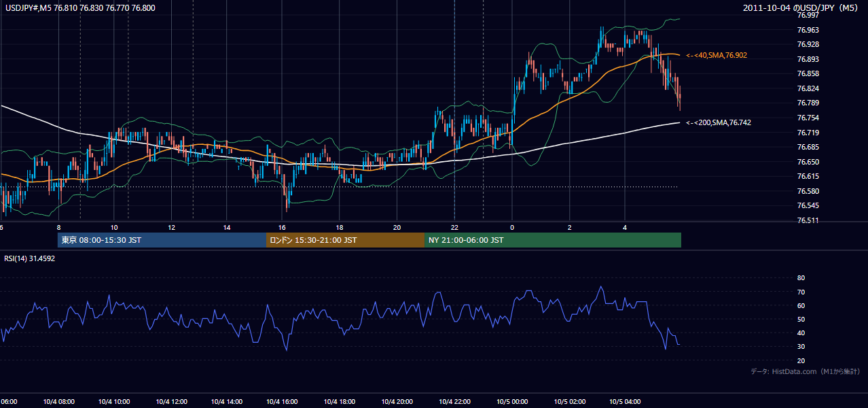868x408 pixels.
Task: Click the 10/5 04:00 time axis label
Action: coord(625,401)
